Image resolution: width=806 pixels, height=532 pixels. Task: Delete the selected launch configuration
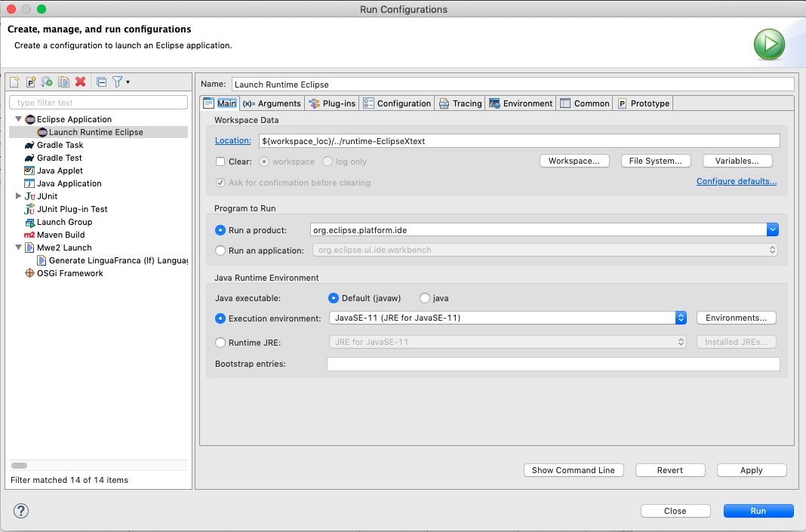[80, 82]
